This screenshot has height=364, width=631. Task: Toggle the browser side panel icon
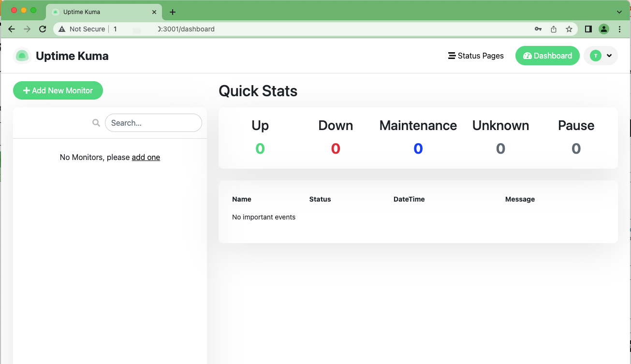(588, 29)
